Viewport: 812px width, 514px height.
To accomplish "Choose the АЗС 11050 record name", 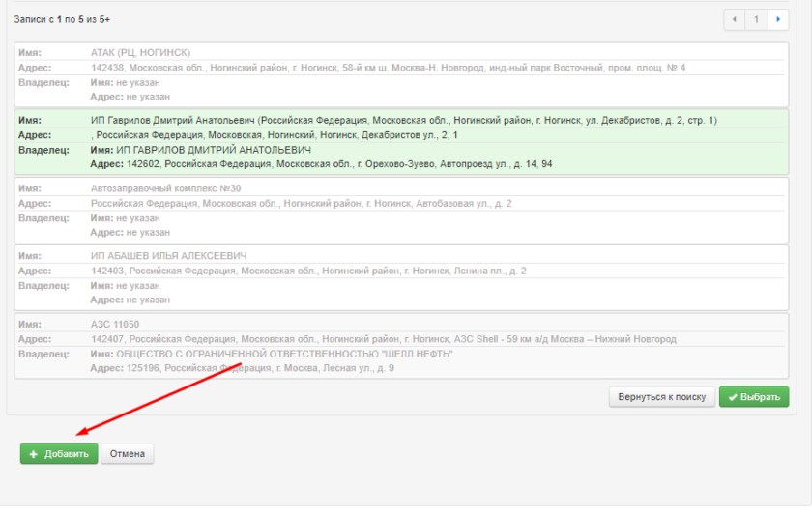I will point(115,325).
